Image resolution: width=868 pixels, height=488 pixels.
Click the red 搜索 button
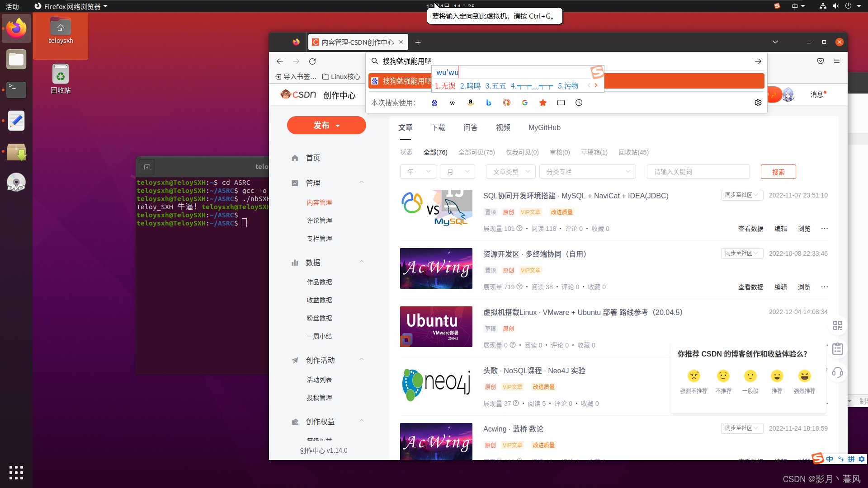[778, 172]
